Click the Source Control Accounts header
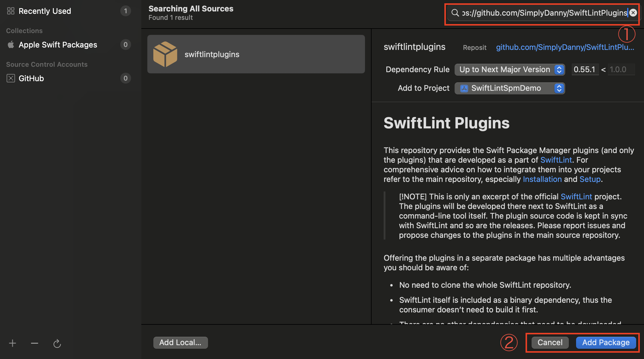644x359 pixels. 47,64
